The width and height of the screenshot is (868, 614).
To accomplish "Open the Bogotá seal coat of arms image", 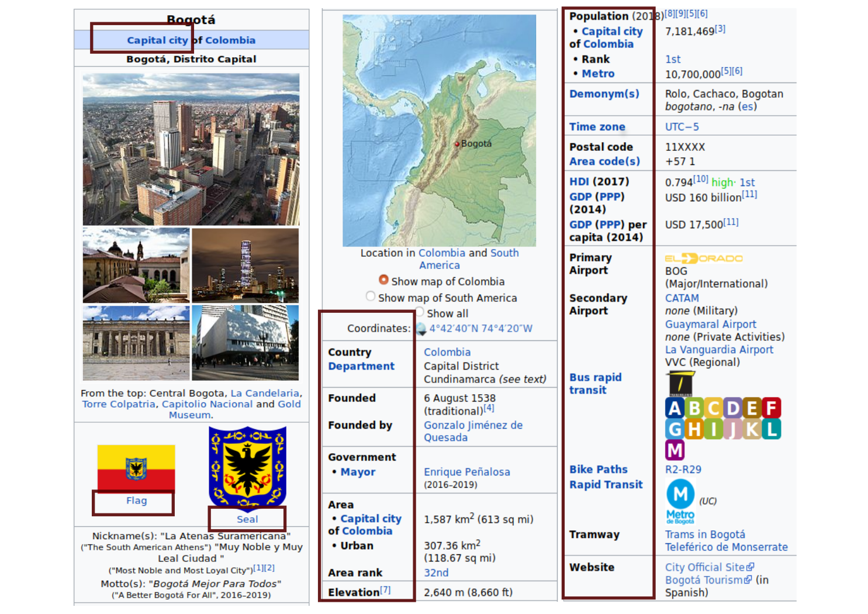I will tap(247, 467).
